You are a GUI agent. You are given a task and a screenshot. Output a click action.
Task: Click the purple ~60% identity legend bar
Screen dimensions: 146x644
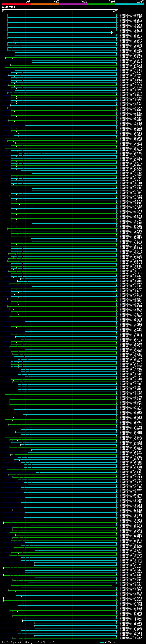click(73, 4)
